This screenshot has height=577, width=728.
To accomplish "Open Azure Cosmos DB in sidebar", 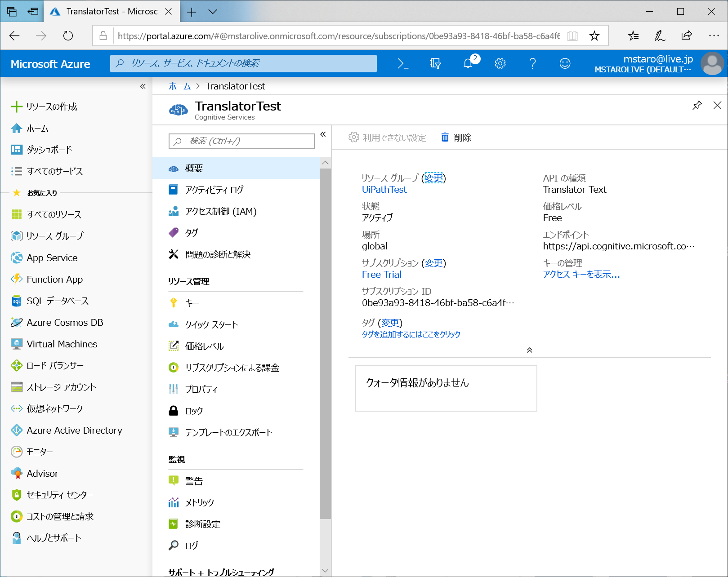I will 76,322.
